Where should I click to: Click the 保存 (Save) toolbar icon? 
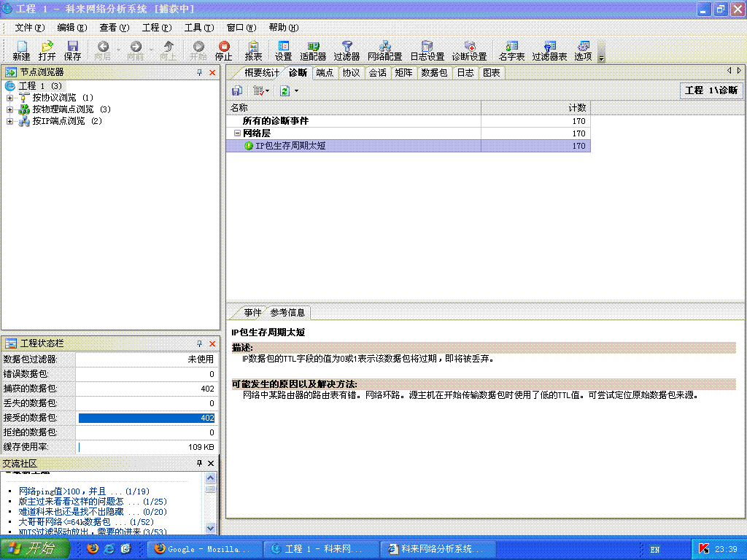73,50
